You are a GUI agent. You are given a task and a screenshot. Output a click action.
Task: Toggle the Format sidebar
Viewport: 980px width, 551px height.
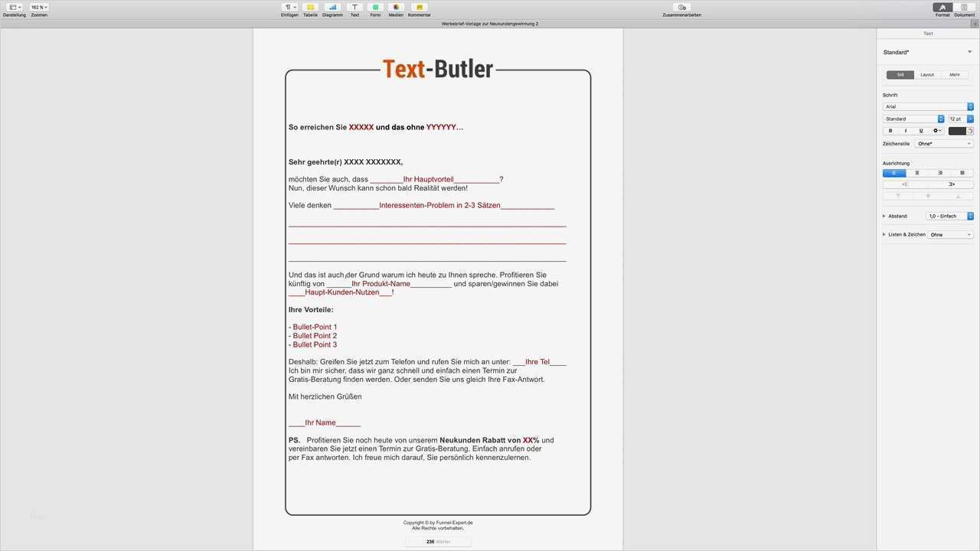click(942, 7)
